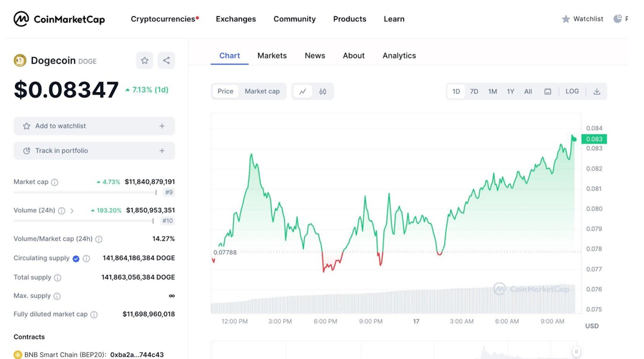Image resolution: width=644 pixels, height=359 pixels.
Task: Open Community menu
Action: point(294,19)
